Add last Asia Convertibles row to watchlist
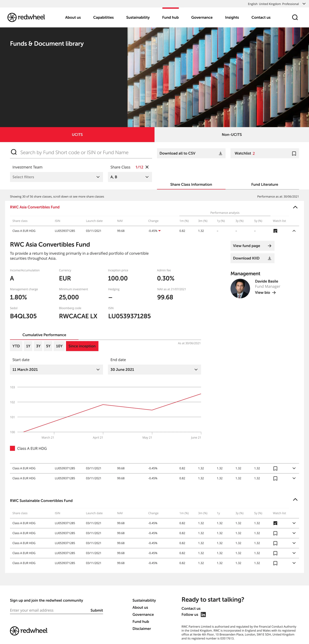The height and width of the screenshot is (644, 309). click(x=275, y=479)
